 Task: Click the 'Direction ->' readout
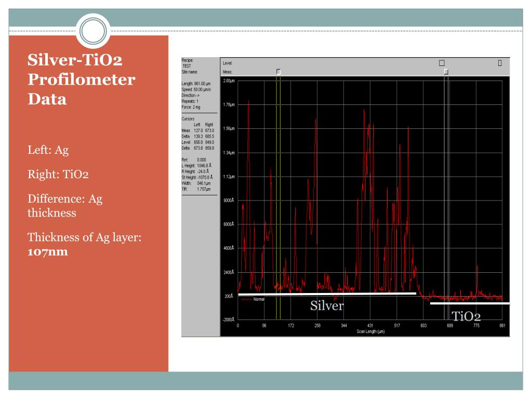click(x=190, y=96)
